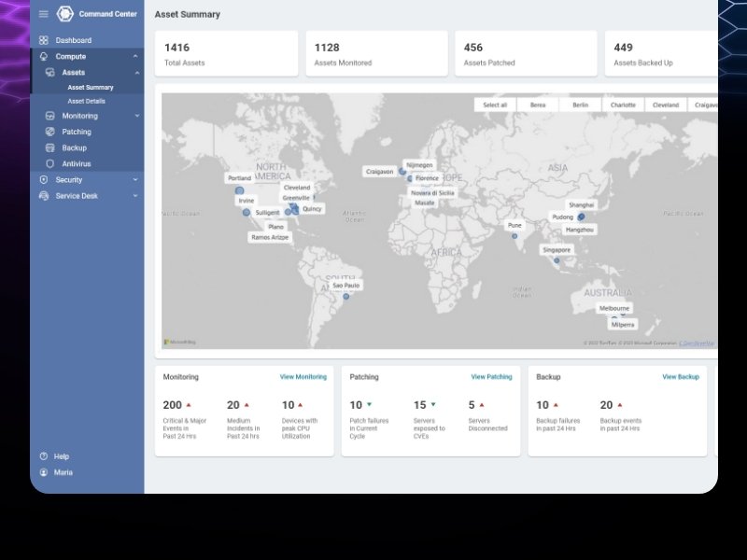The width and height of the screenshot is (747, 560).
Task: Toggle the Berlin location filter
Action: pos(580,105)
